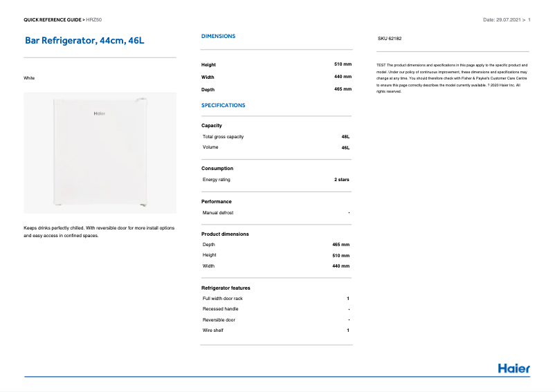Click the Haier logo in the footer
555x392 pixels.
click(x=513, y=368)
